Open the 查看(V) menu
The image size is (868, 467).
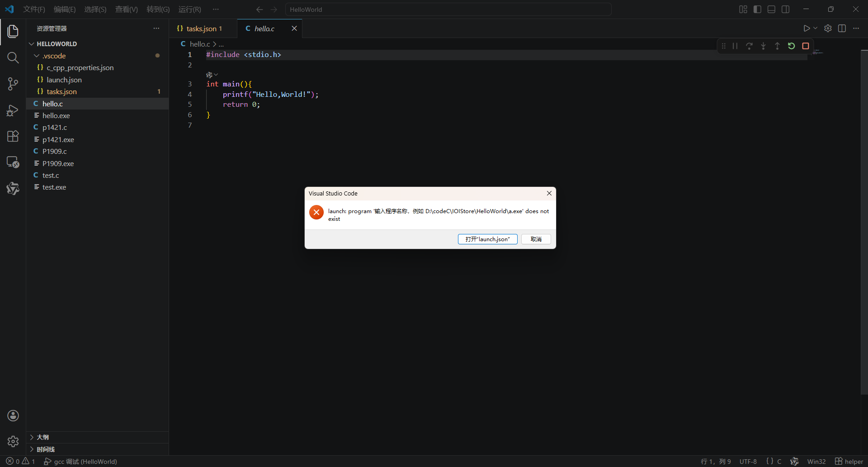(x=127, y=10)
